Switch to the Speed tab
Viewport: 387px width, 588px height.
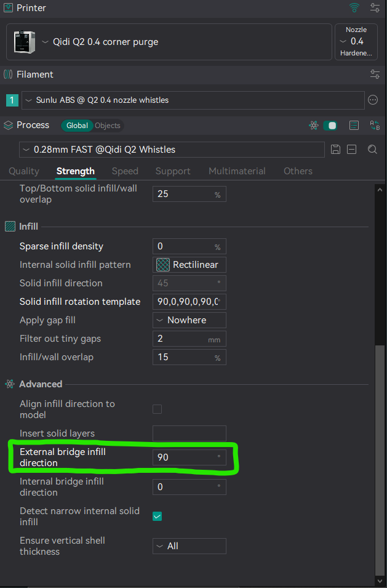[x=125, y=171]
